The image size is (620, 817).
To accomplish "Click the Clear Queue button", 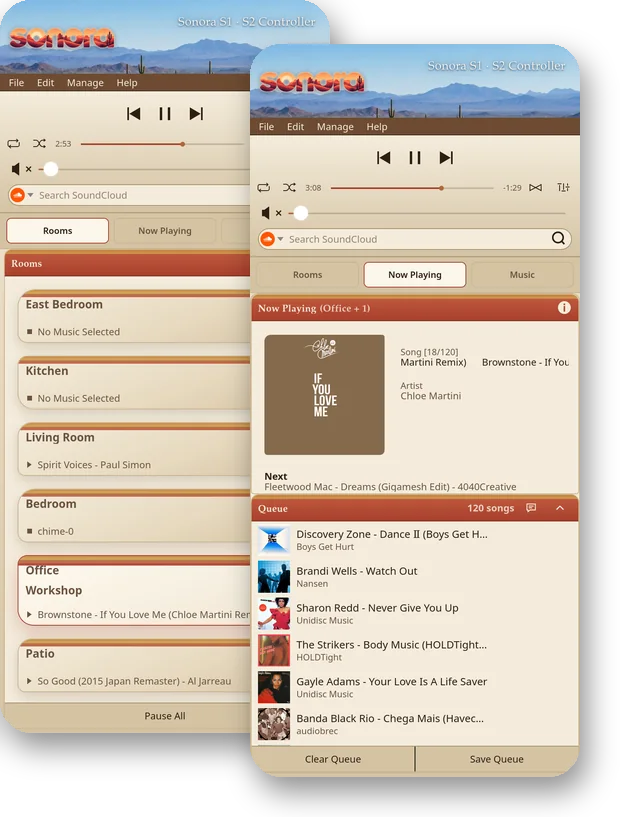I will 333,759.
